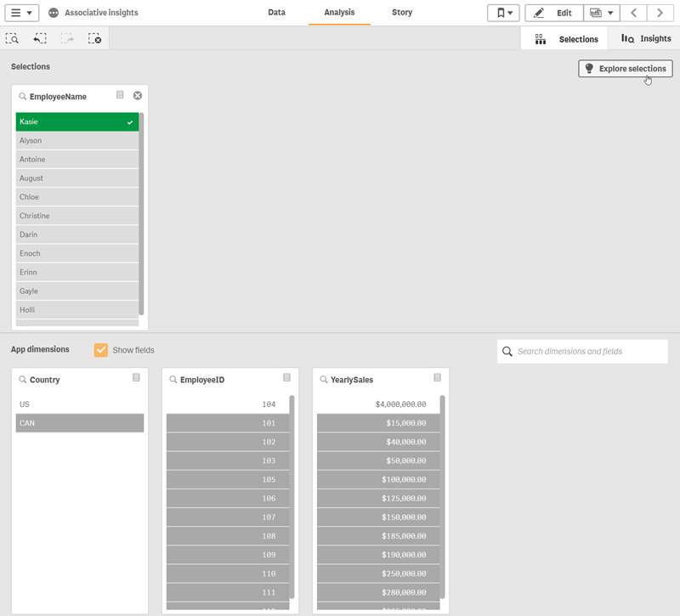This screenshot has width=680, height=616.
Task: Open the navigation hamburger menu dropdown
Action: [20, 13]
